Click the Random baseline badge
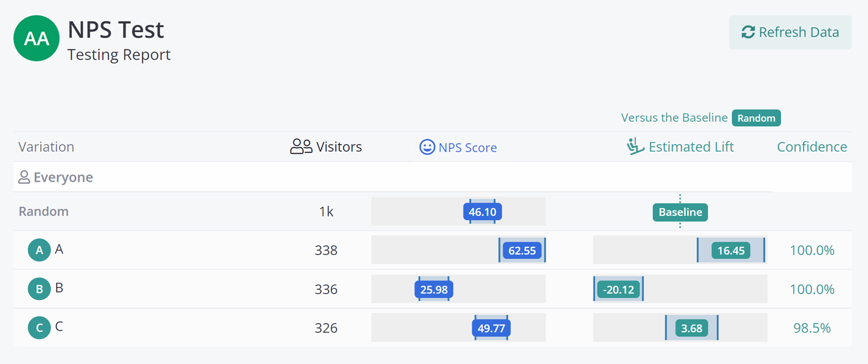 click(x=756, y=118)
